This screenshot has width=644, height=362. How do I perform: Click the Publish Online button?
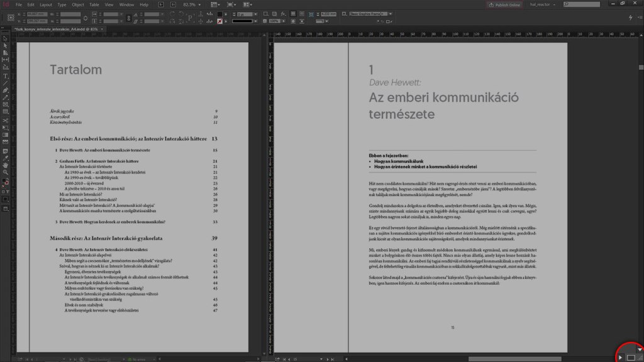504,4
